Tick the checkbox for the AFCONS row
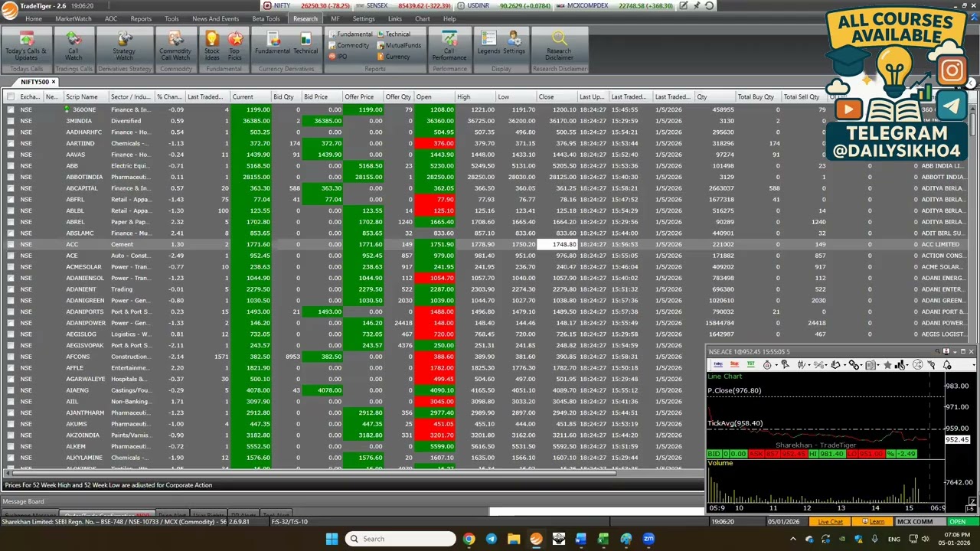The width and height of the screenshot is (980, 551). click(11, 357)
